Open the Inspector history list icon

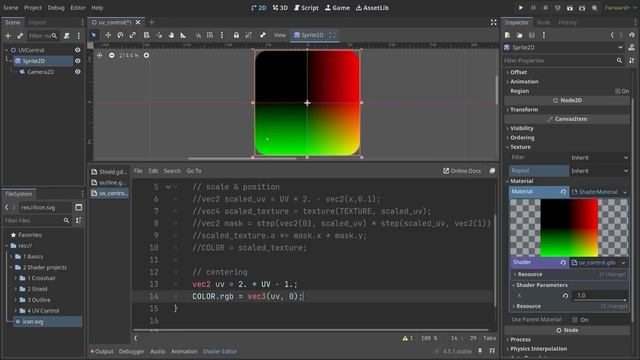pos(632,36)
